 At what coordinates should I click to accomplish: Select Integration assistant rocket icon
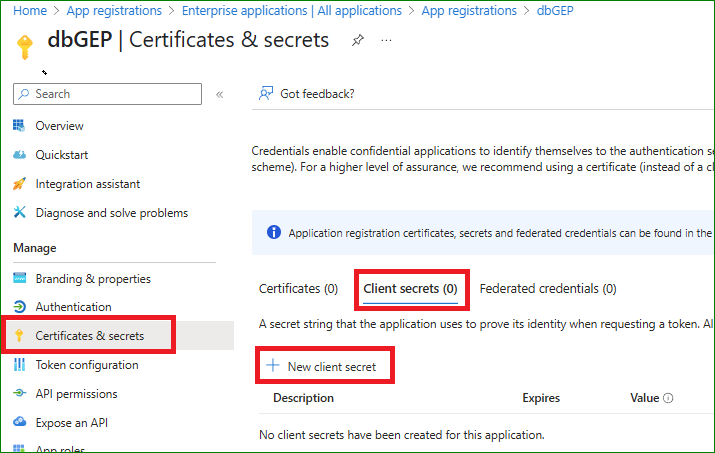coord(18,184)
